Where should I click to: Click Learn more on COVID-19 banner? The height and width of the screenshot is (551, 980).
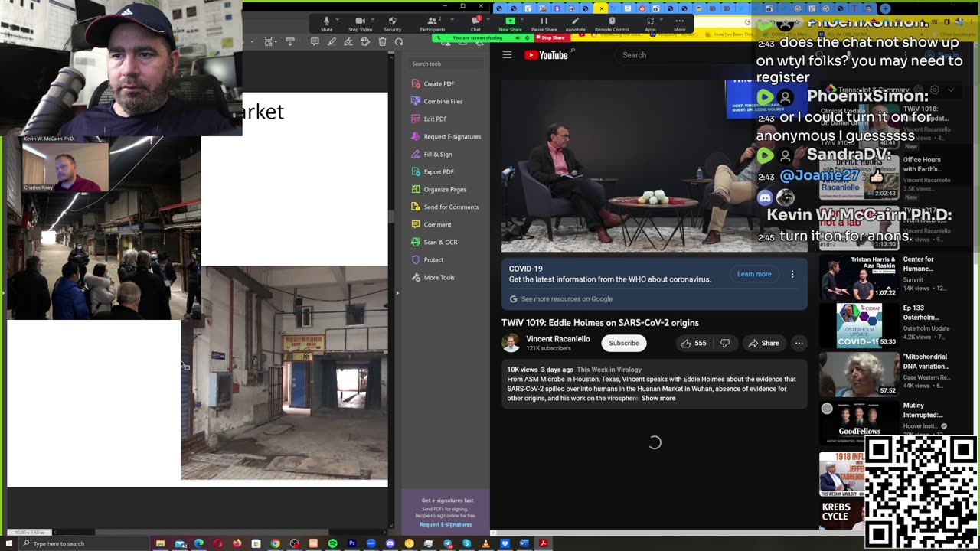click(x=754, y=274)
